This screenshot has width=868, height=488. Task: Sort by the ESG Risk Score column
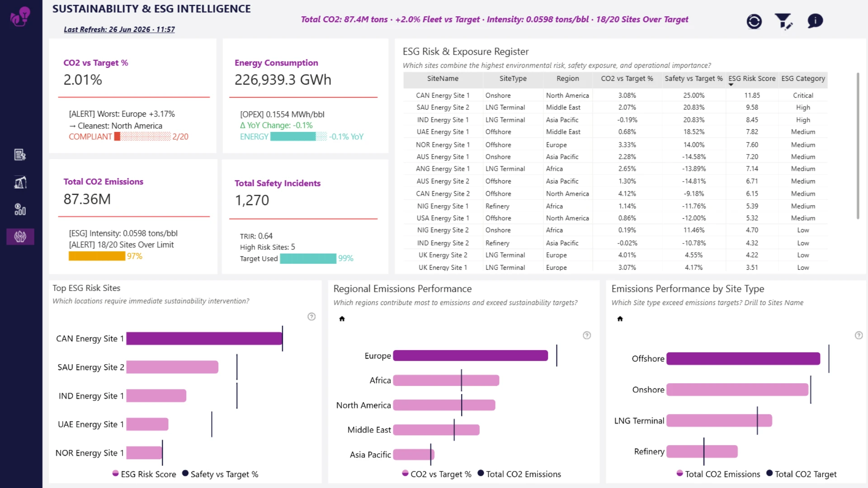(752, 79)
